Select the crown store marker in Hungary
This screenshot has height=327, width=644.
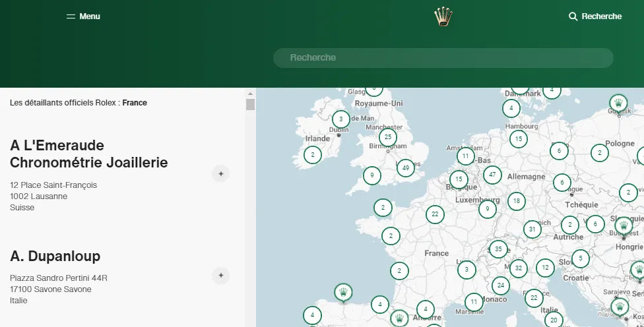click(x=624, y=226)
